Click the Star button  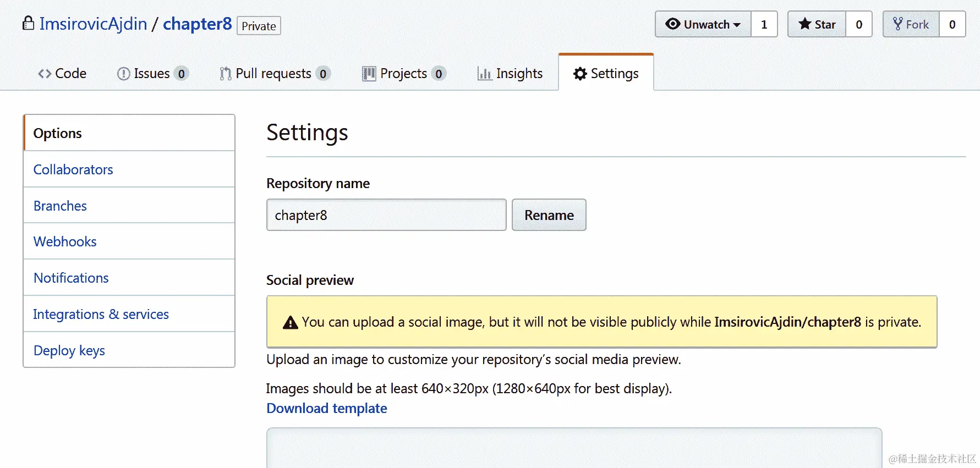[x=817, y=24]
